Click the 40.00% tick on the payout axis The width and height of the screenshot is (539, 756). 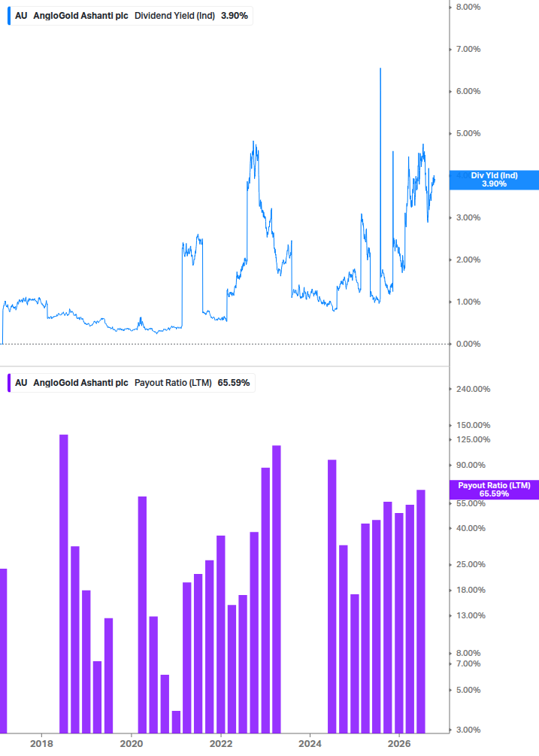pyautogui.click(x=471, y=528)
